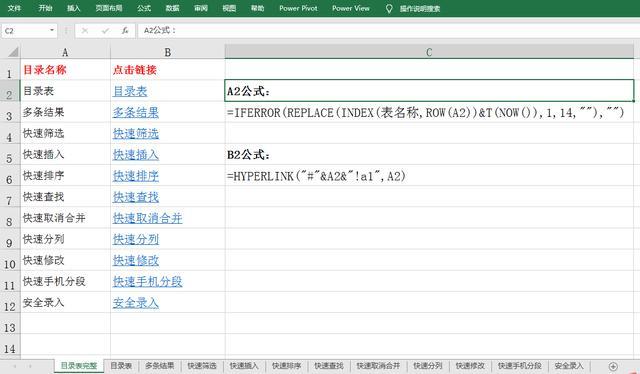Select cell A11 with 快速手机分段 text
Image resolution: width=640 pixels, height=374 pixels.
point(65,281)
